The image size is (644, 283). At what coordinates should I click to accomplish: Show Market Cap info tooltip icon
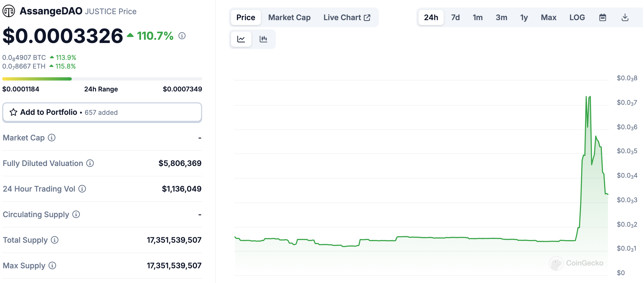point(52,138)
